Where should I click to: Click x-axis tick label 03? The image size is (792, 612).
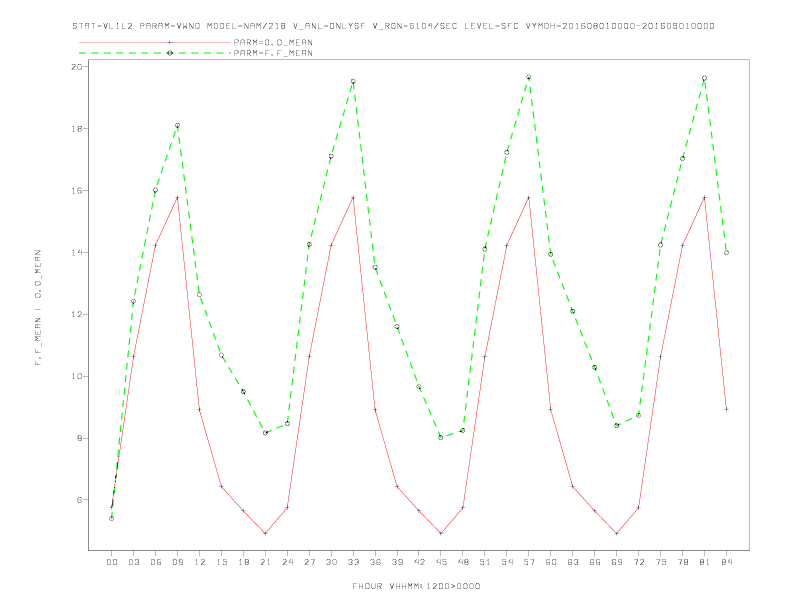[x=133, y=562]
